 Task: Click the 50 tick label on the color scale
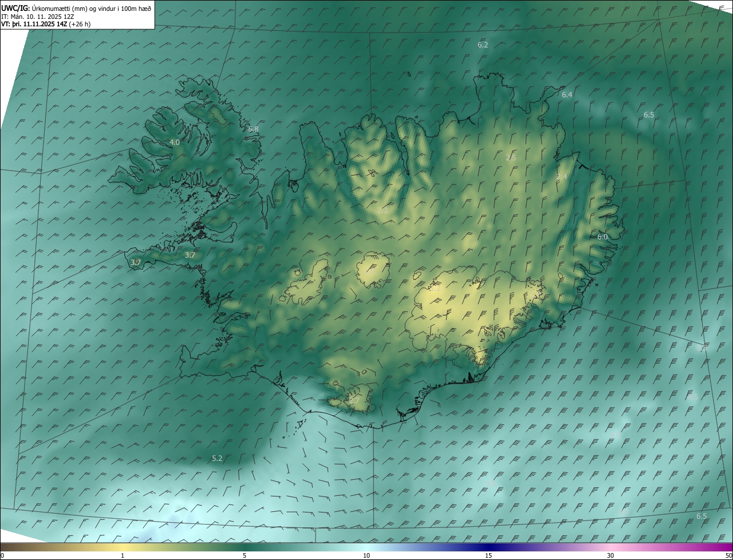point(728,555)
